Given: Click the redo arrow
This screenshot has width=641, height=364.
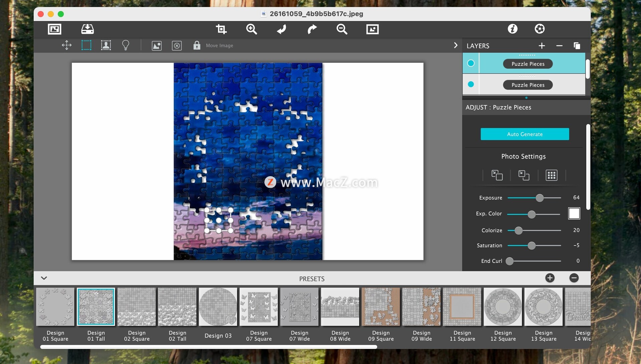Looking at the screenshot, I should [x=312, y=29].
